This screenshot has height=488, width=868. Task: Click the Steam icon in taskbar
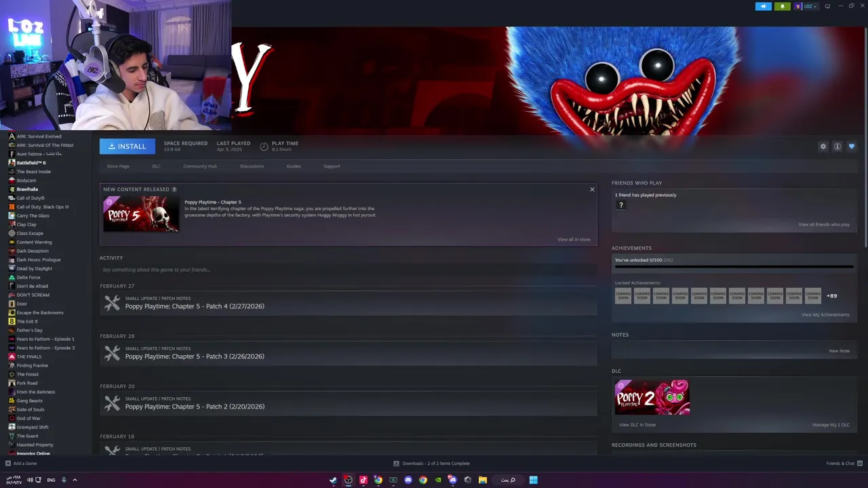(333, 480)
